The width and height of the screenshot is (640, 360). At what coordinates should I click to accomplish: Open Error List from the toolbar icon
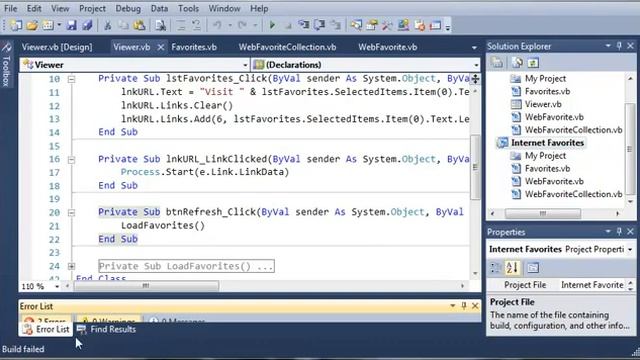(420, 25)
